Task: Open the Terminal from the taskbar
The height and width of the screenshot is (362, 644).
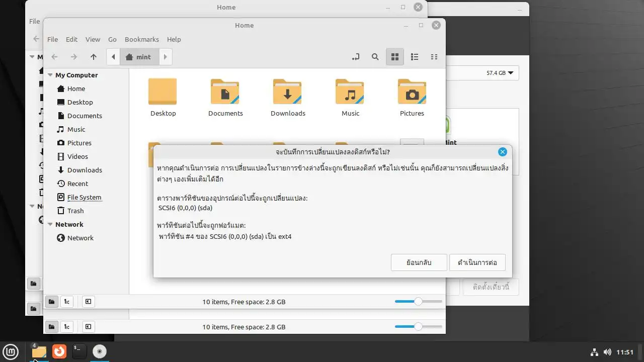Action: coord(79,351)
